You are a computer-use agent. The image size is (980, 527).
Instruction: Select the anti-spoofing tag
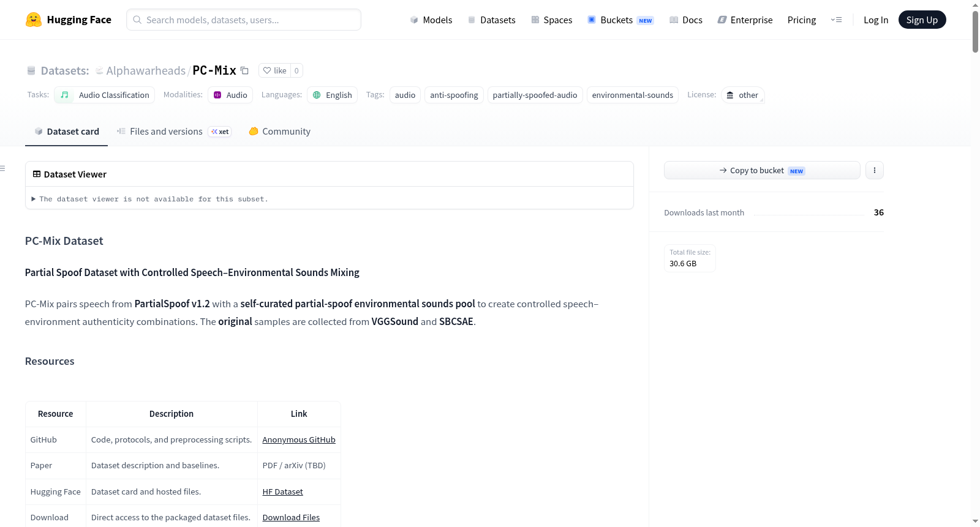[x=454, y=95]
